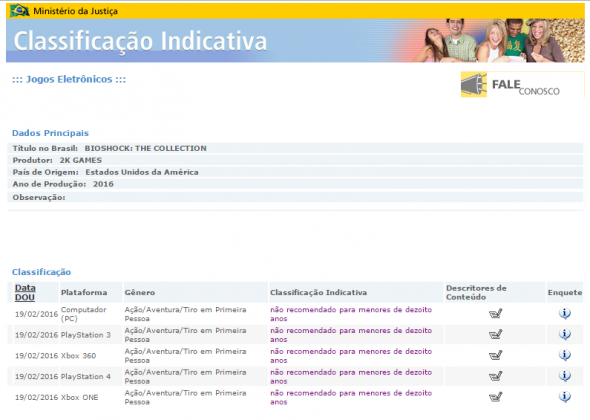This screenshot has width=590, height=420.
Task: Open content descriptors for PlayStation 4 row
Action: 495,376
